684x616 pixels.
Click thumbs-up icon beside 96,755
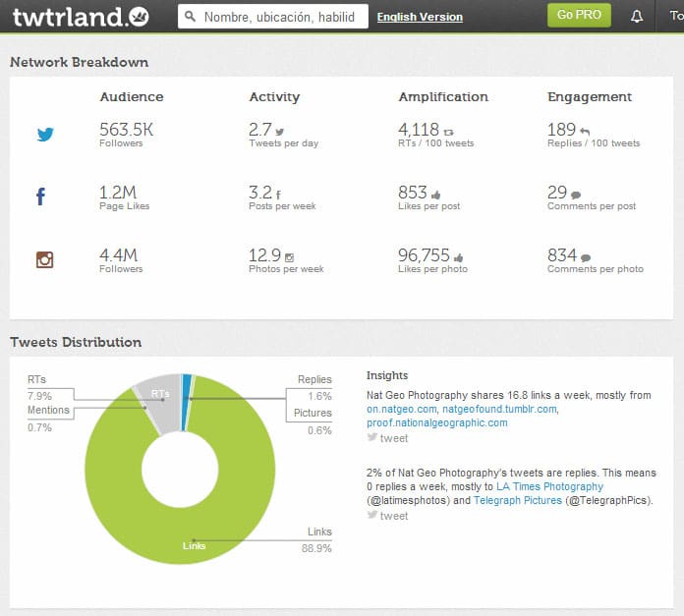tap(459, 257)
